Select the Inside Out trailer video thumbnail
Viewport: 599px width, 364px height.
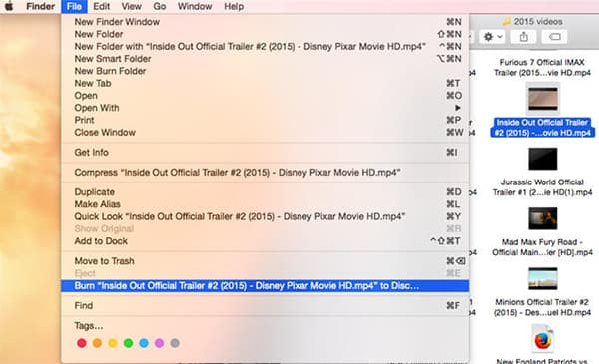[x=543, y=99]
